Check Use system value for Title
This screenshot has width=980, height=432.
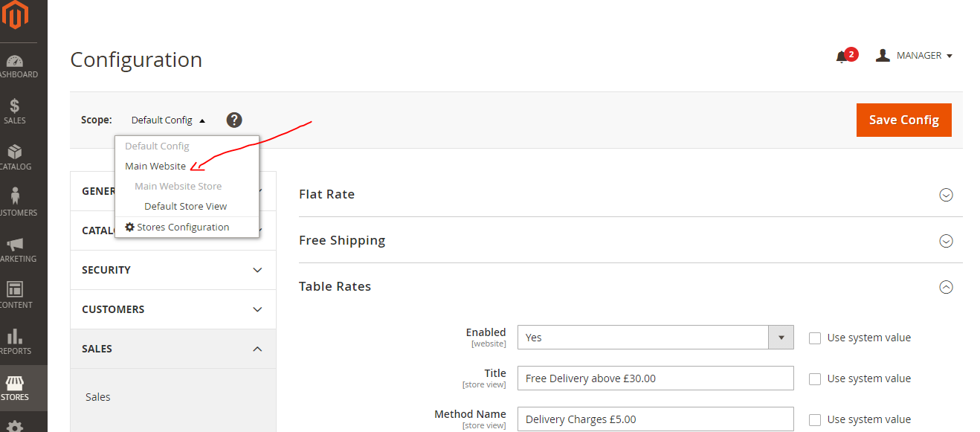(x=815, y=378)
